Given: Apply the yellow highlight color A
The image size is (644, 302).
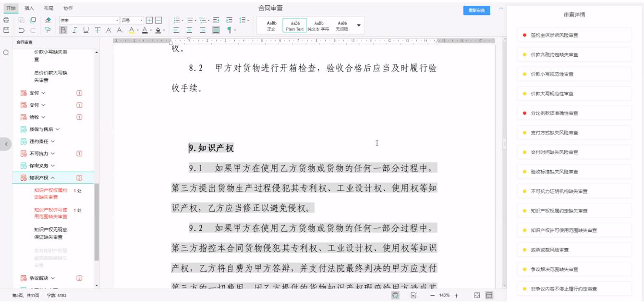Looking at the screenshot, I should pyautogui.click(x=132, y=30).
